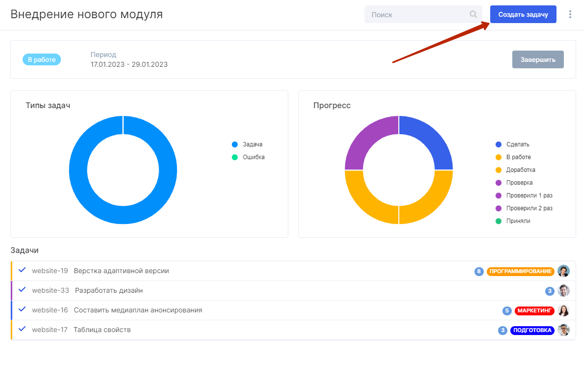Open task Разработать дизайн

109,290
